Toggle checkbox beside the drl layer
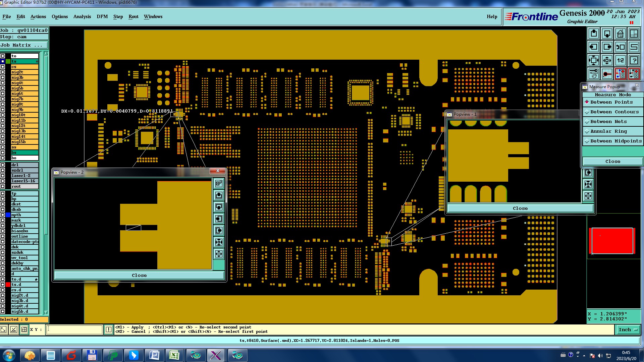 coord(3,165)
